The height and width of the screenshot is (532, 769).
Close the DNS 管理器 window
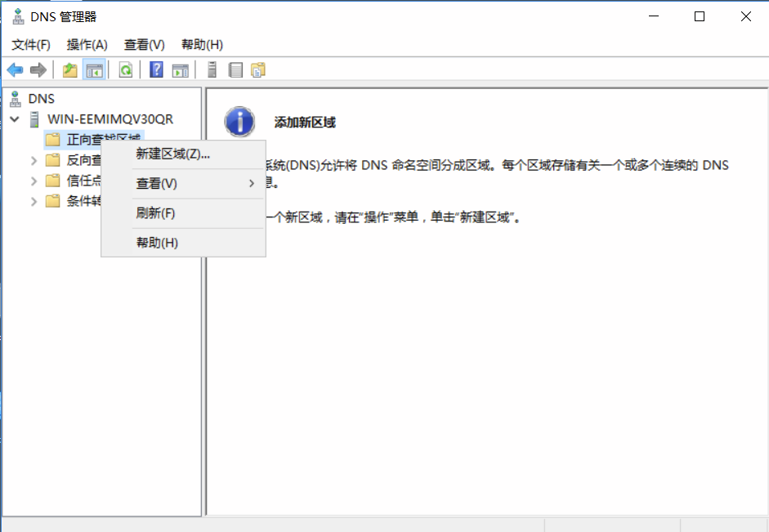pos(746,16)
